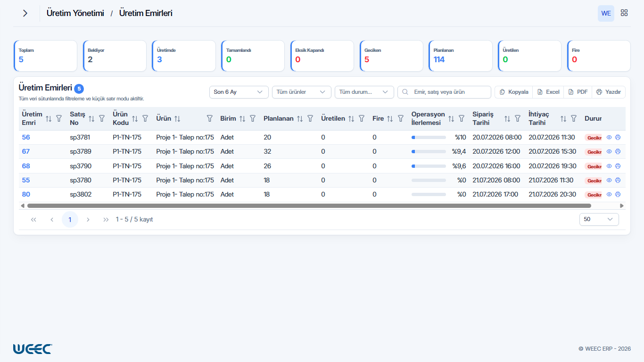Filter the Üretilen column
Screen dimensions: 644x362
pyautogui.click(x=362, y=119)
